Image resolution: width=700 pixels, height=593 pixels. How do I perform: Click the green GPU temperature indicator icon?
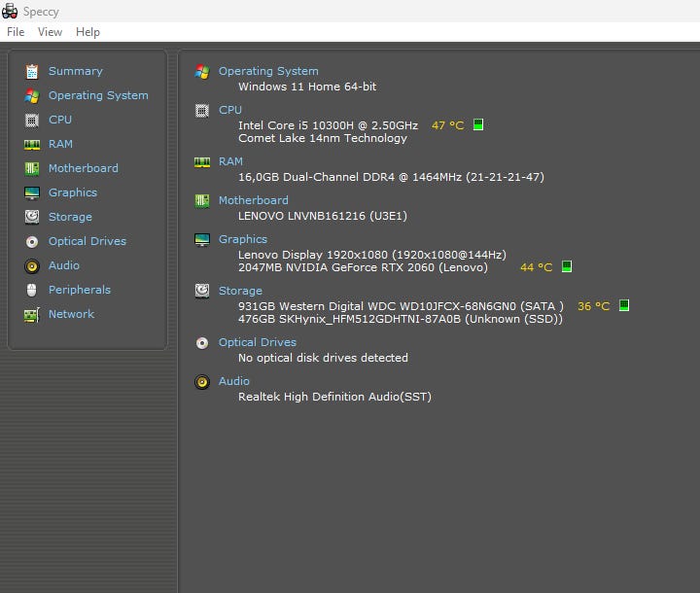pos(567,266)
